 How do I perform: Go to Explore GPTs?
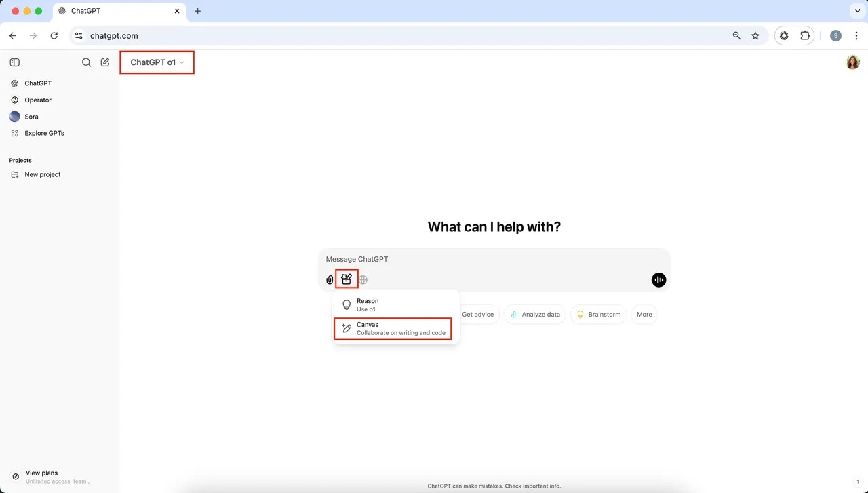tap(59, 134)
